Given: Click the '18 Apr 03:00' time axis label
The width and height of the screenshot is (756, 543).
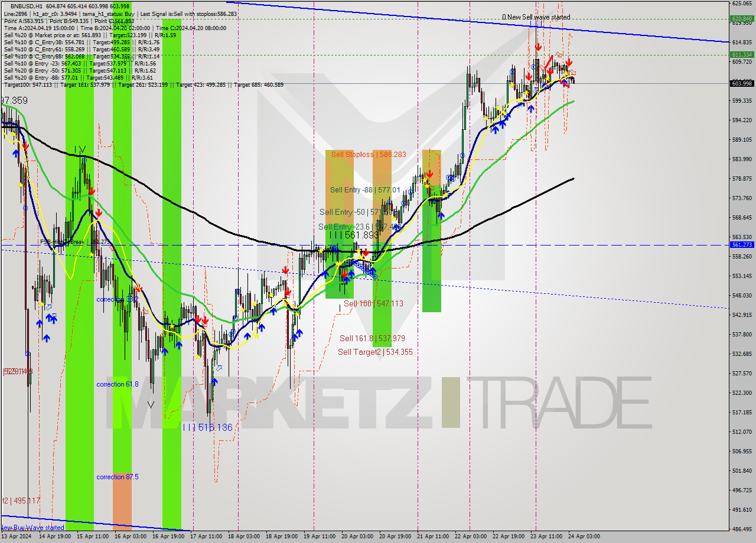Looking at the screenshot, I should point(243,537).
